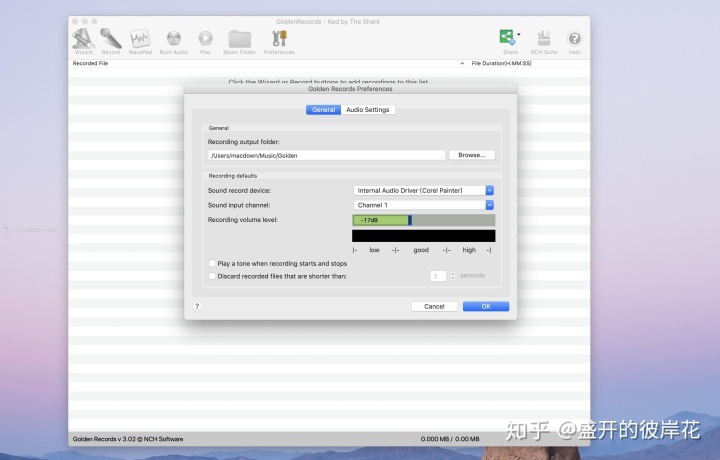This screenshot has height=460, width=720.
Task: Expand the Share dropdown arrow
Action: tap(519, 34)
